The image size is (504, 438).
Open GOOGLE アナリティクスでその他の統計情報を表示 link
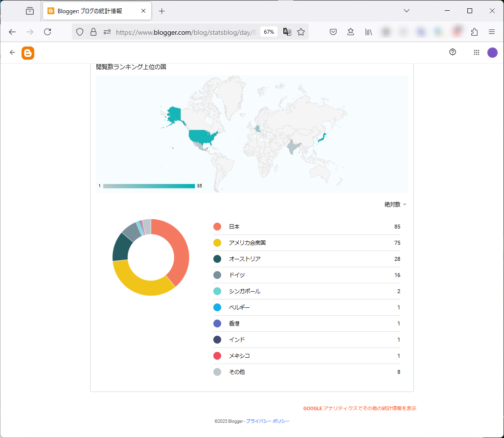click(x=360, y=409)
